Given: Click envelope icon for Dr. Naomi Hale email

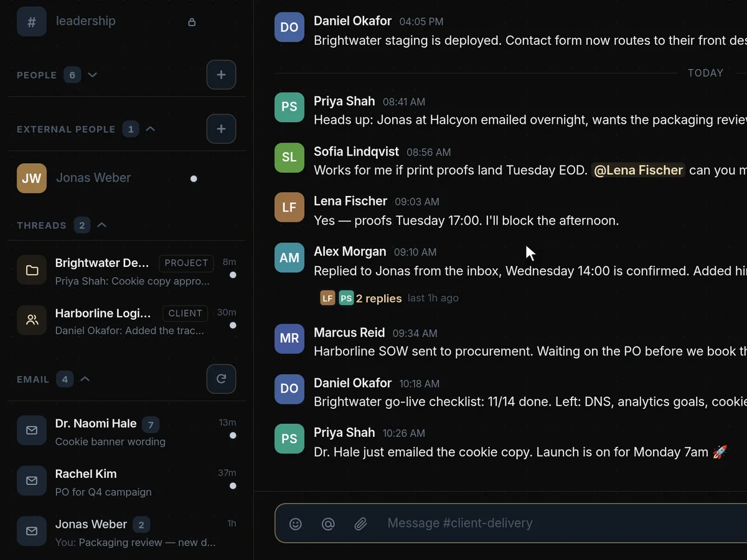Looking at the screenshot, I should (x=32, y=431).
